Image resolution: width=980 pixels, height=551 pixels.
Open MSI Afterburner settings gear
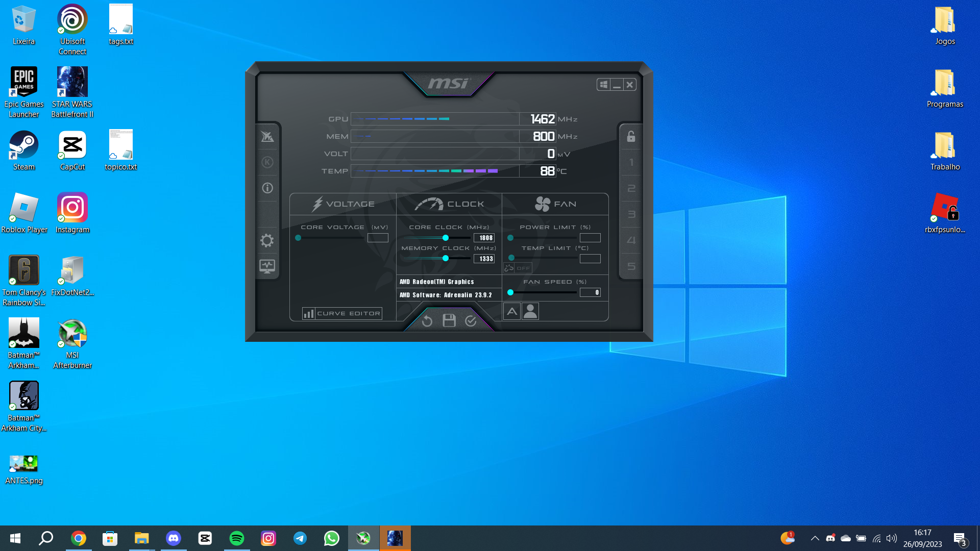(267, 240)
